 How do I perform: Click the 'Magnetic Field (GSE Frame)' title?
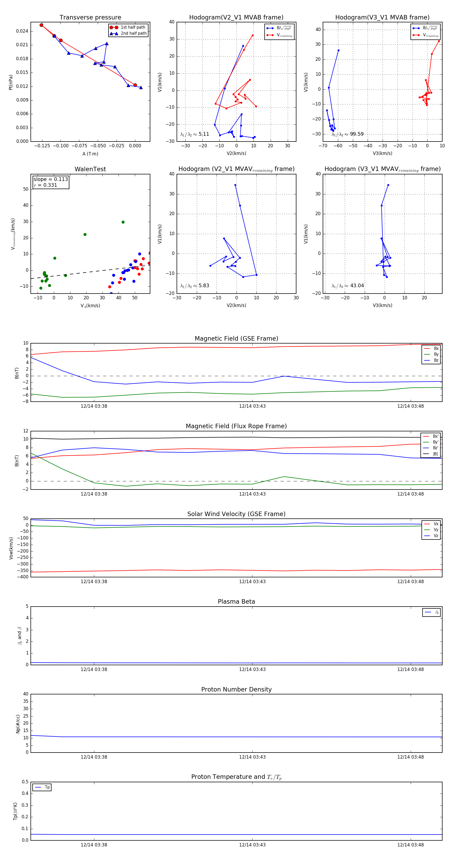click(x=236, y=339)
